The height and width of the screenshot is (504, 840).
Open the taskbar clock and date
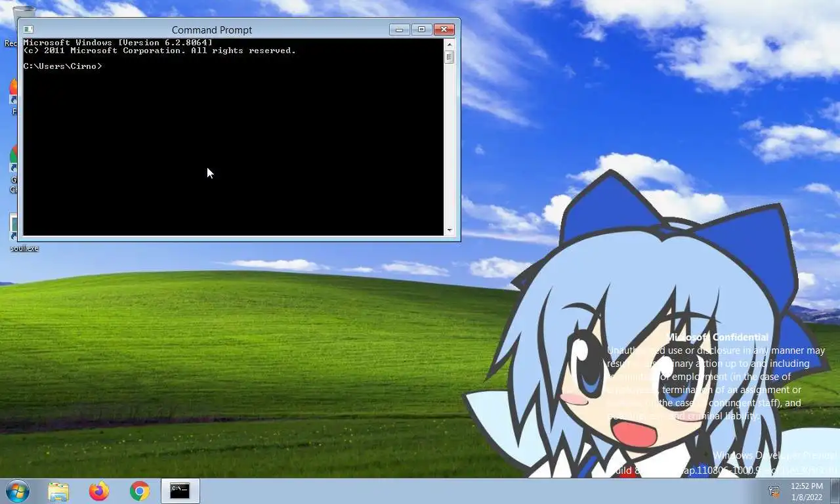point(807,492)
